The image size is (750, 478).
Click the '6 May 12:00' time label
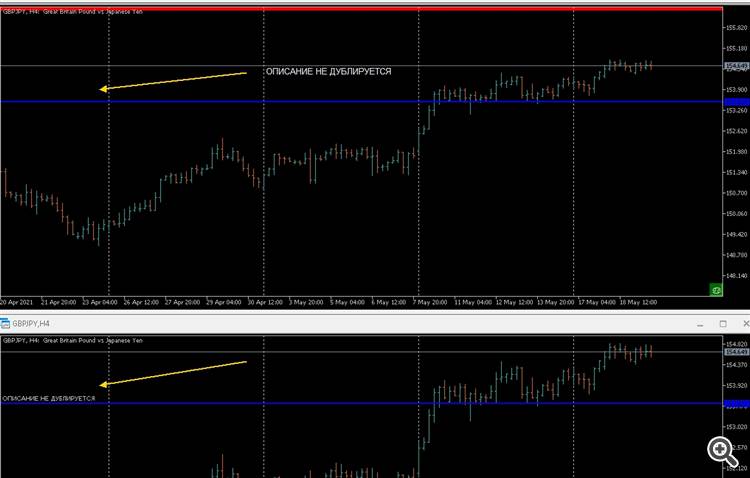point(389,302)
